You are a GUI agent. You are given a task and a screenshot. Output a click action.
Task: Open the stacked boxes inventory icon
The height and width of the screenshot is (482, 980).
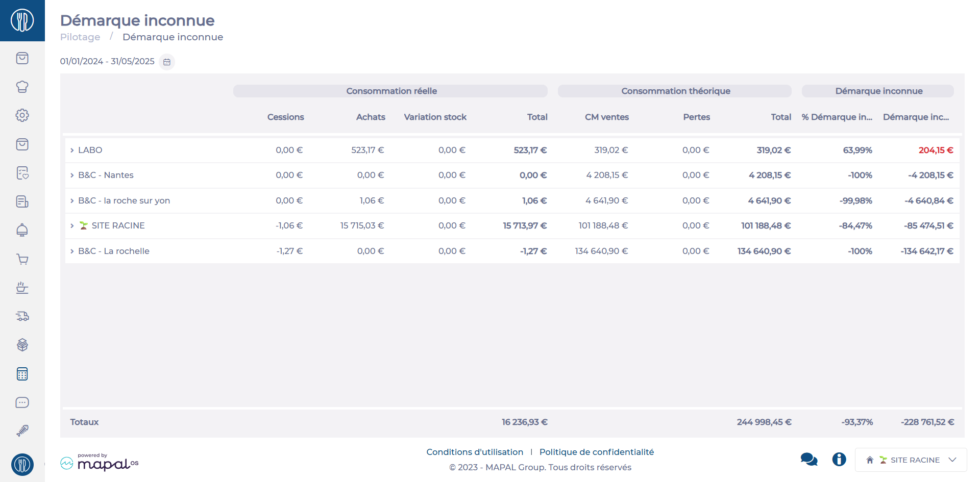22,345
